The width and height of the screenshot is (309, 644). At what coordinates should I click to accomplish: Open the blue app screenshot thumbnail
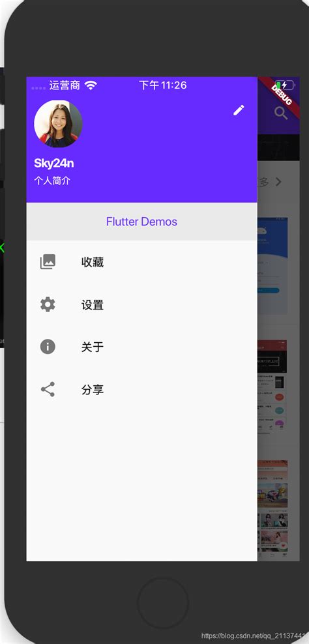[272, 265]
